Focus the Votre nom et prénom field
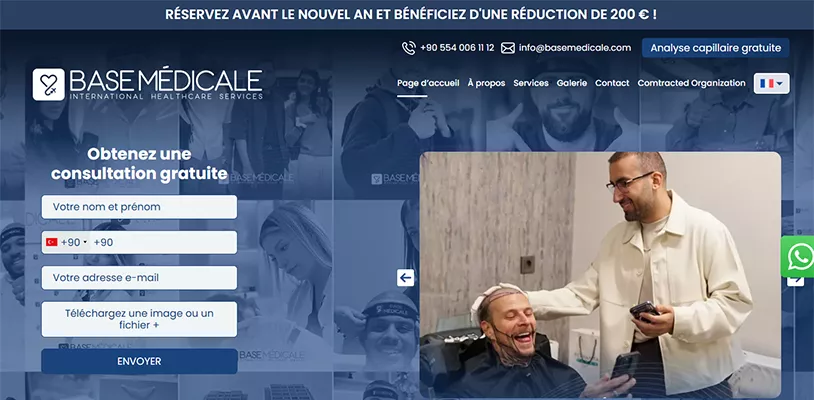Screen dimensions: 814x400 coord(139,207)
